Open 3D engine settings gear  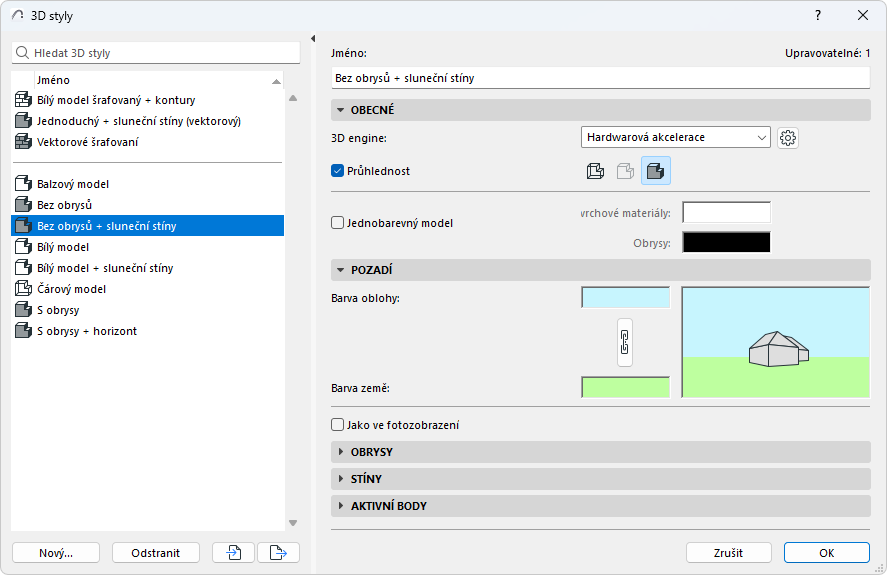click(x=787, y=138)
